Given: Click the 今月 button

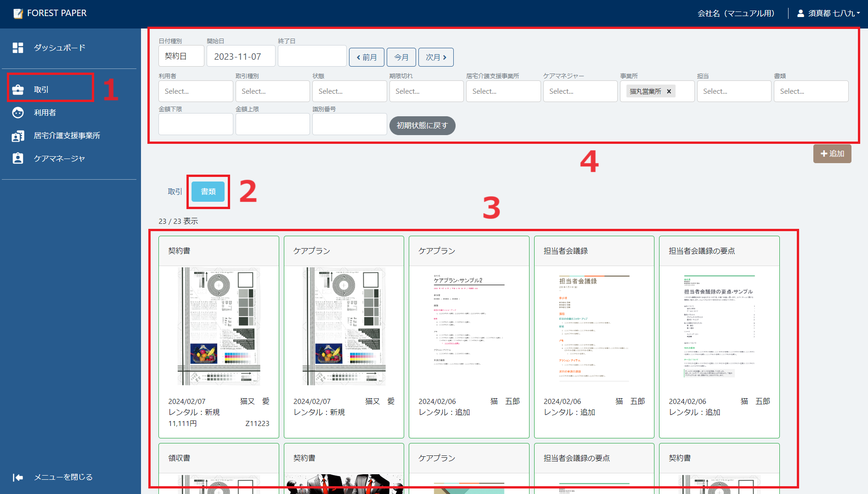Looking at the screenshot, I should pyautogui.click(x=401, y=57).
